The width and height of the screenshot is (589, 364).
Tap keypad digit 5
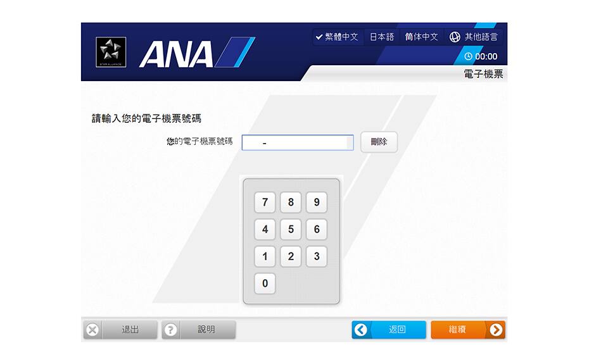pos(291,229)
